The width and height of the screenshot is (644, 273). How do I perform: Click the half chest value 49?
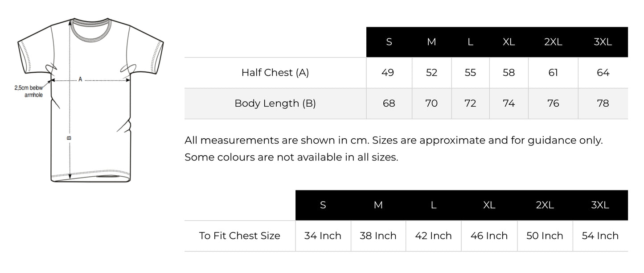coord(388,73)
